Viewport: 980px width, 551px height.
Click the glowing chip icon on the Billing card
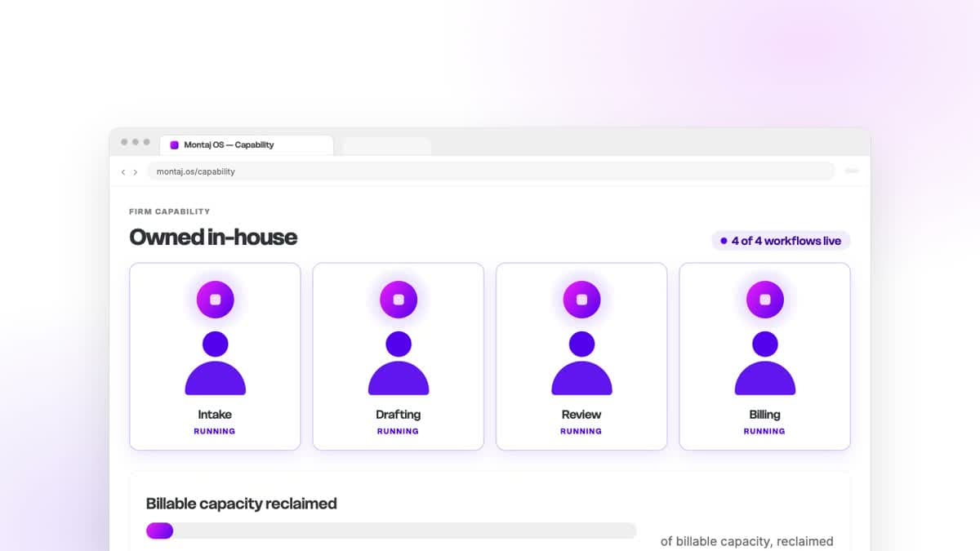pos(765,300)
